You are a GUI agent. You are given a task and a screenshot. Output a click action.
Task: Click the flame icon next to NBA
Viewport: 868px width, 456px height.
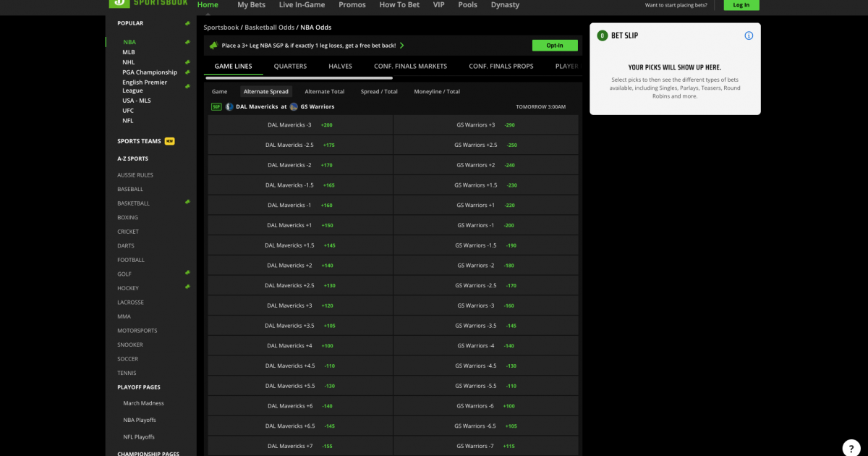(187, 42)
